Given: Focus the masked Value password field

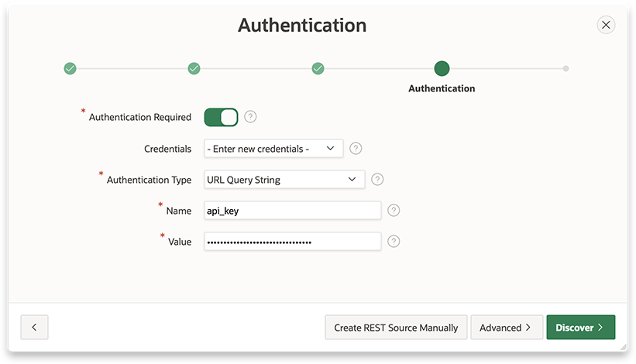Looking at the screenshot, I should [x=292, y=242].
